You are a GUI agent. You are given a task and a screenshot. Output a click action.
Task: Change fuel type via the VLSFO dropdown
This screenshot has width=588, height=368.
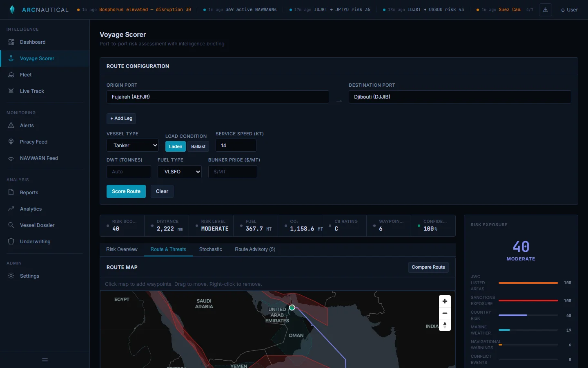coord(179,172)
